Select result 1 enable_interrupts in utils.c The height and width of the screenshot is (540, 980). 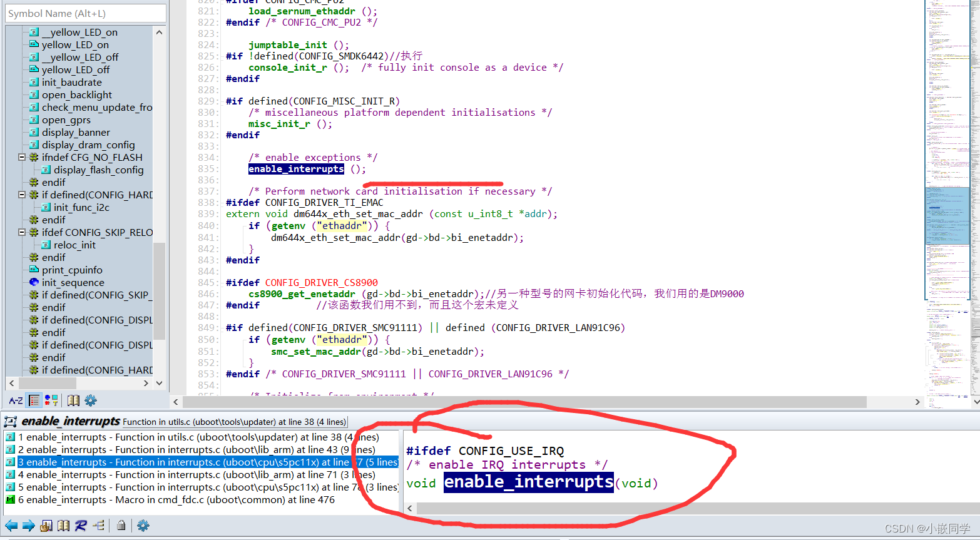(x=202, y=437)
